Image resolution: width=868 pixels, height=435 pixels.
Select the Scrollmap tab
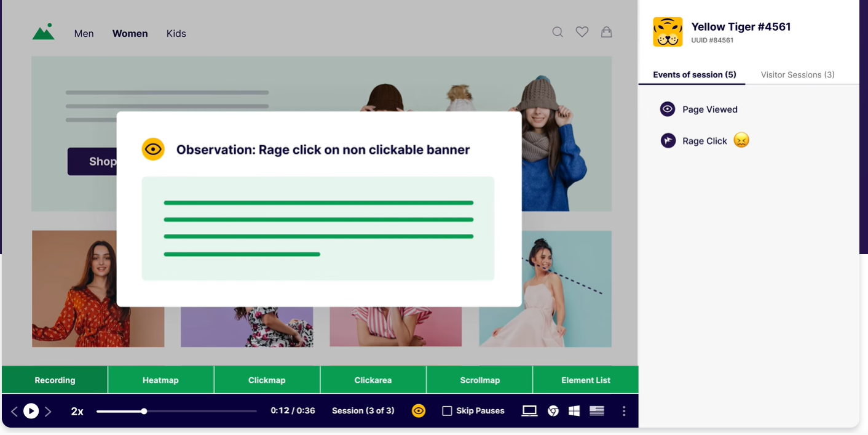(x=479, y=380)
